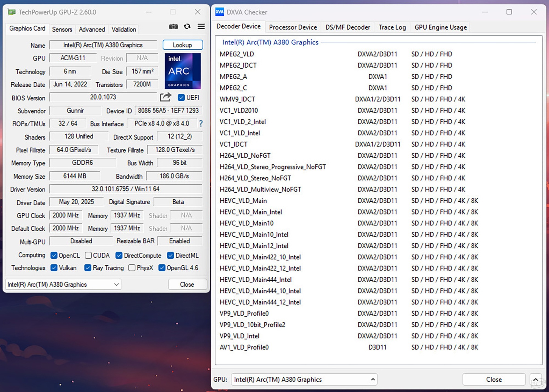This screenshot has height=392, width=549.
Task: Click the Memory Size 6144 MB field
Action: [x=75, y=176]
